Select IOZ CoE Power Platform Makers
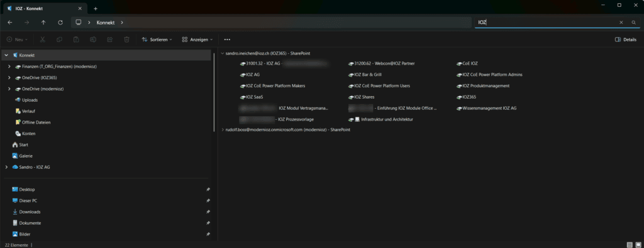The width and height of the screenshot is (644, 248). pos(272,86)
